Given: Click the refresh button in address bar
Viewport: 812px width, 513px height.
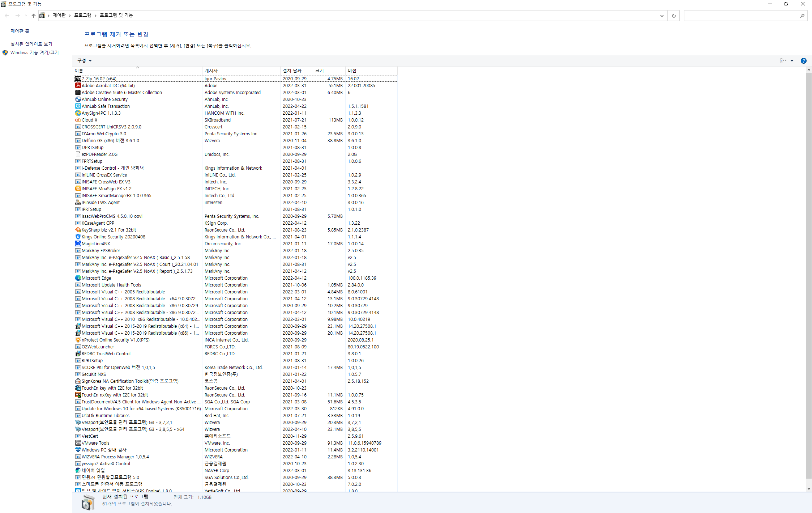Looking at the screenshot, I should coord(674,16).
